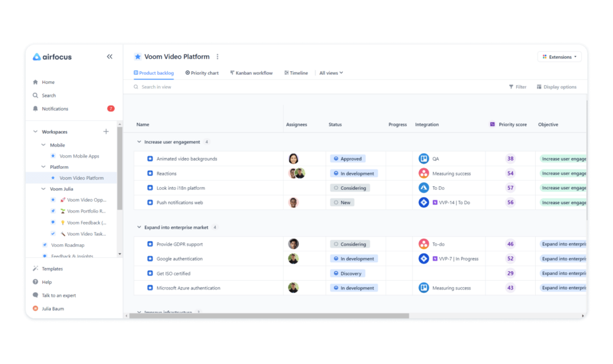Change Discovery status of Get ISO certified
Image resolution: width=613 pixels, height=364 pixels.
click(x=347, y=274)
